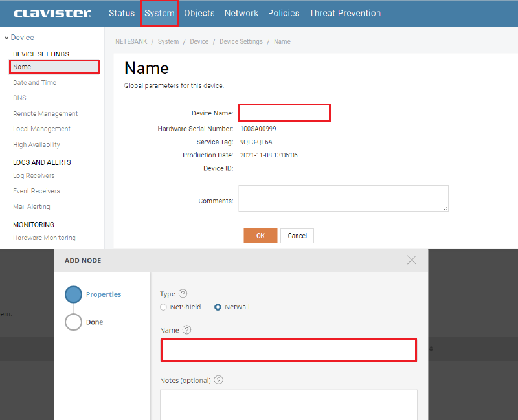Click the Name field in Add Node
Screen dimensions: 518x420
tap(288, 350)
